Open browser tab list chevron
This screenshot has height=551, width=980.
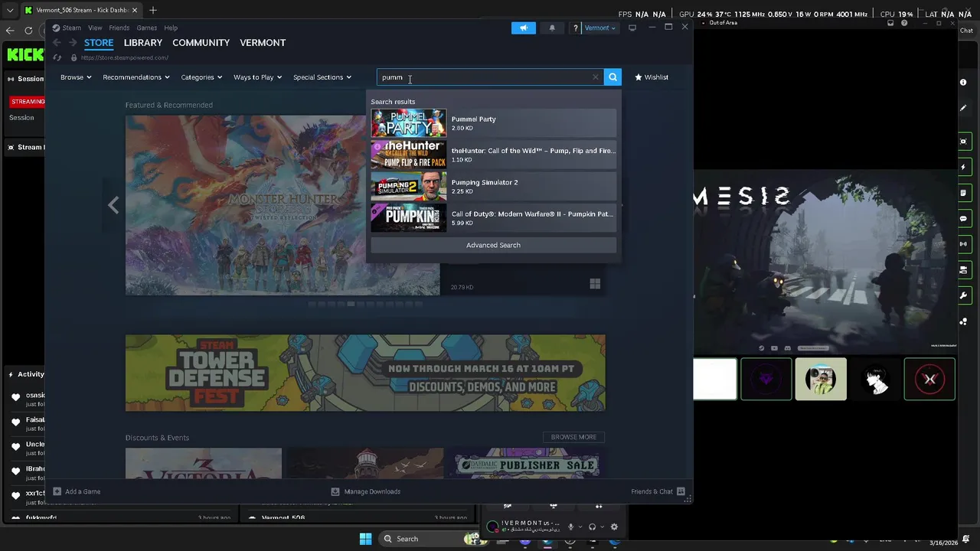tap(9, 10)
